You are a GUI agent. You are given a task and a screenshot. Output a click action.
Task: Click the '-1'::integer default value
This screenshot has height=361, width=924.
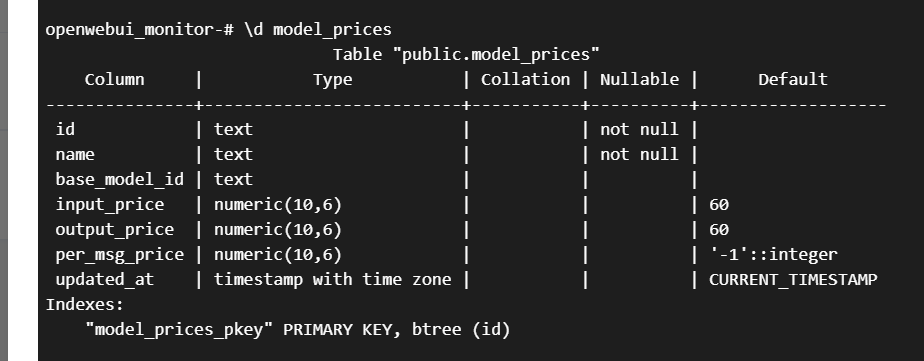pos(773,254)
